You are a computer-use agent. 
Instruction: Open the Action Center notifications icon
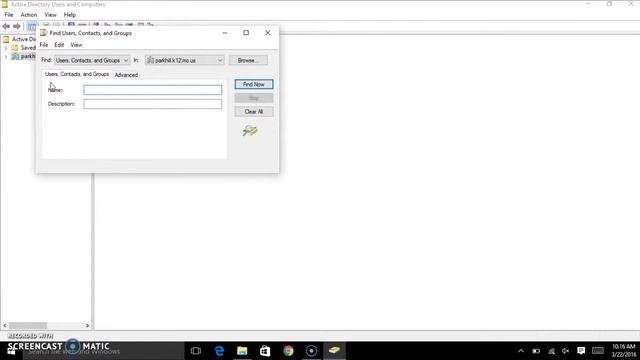581,351
